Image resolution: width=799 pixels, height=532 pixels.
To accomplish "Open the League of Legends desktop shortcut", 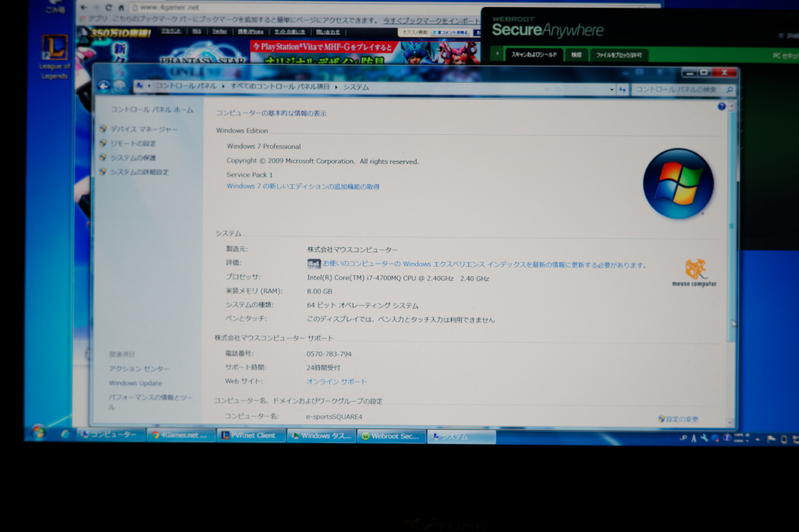I will point(55,57).
